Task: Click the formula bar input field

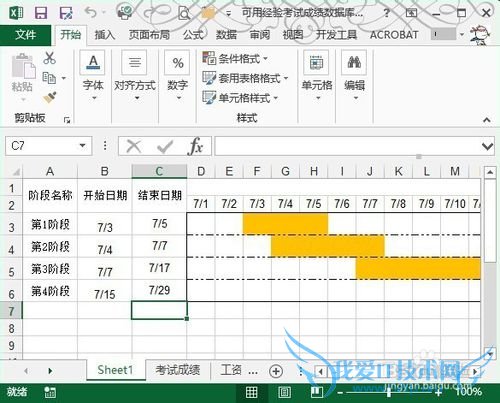Action: [347, 146]
